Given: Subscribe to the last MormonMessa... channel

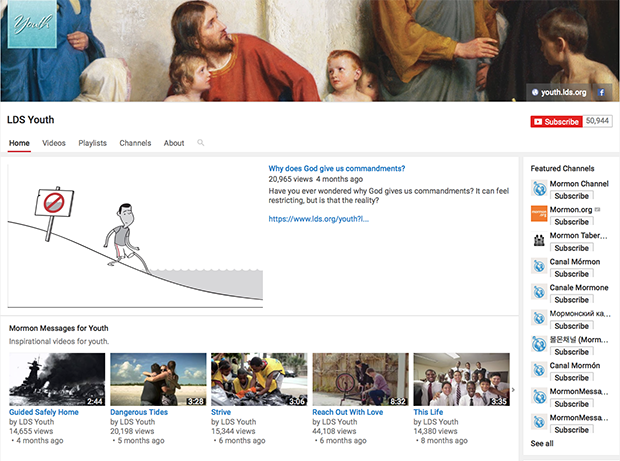Looking at the screenshot, I should [x=572, y=429].
